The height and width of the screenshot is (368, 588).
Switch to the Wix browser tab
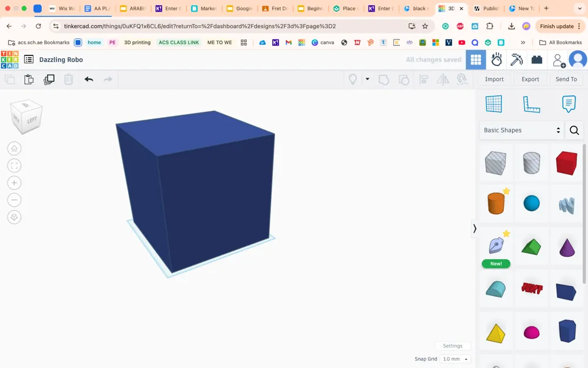coord(62,8)
